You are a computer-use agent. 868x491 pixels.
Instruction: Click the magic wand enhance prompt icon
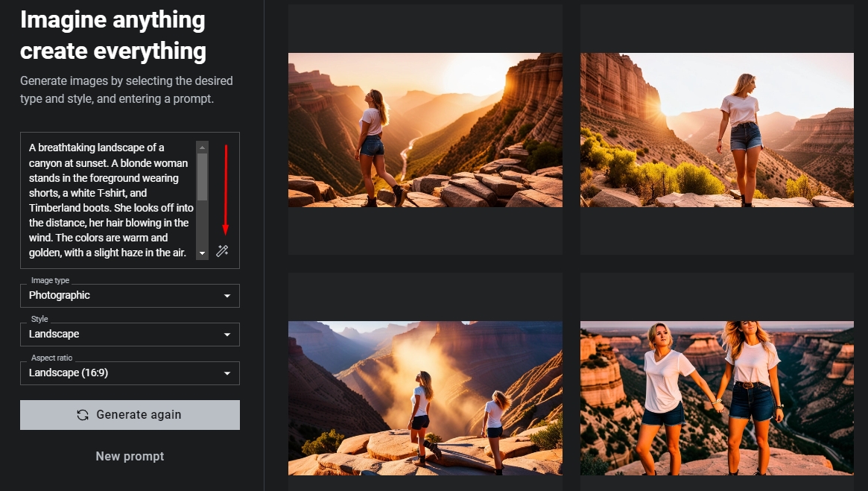(222, 252)
